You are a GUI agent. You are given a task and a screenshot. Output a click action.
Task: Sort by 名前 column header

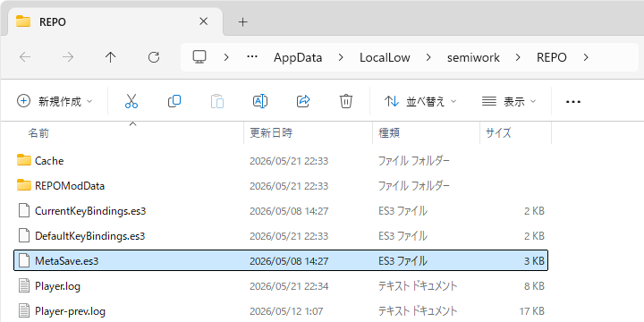[38, 132]
